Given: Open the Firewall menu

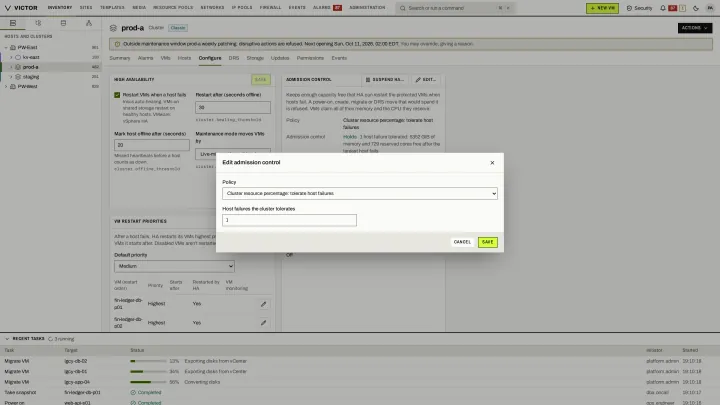Looking at the screenshot, I should tap(270, 8).
